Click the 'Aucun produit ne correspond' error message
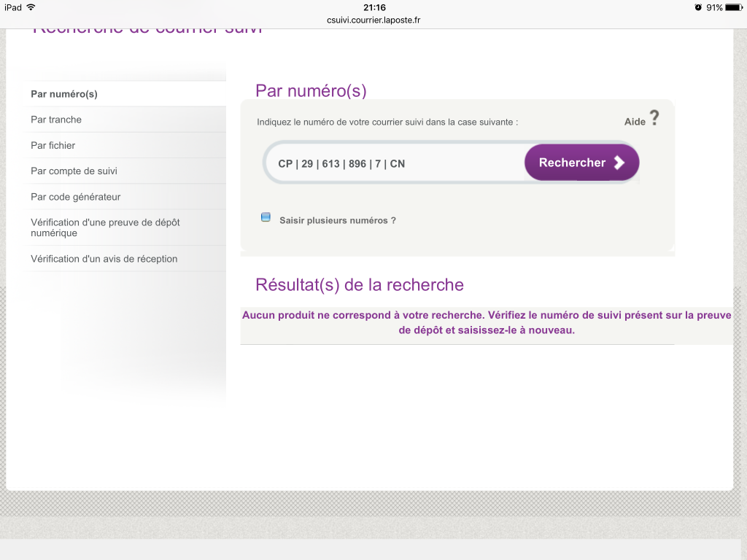This screenshot has width=747, height=560. [x=487, y=322]
